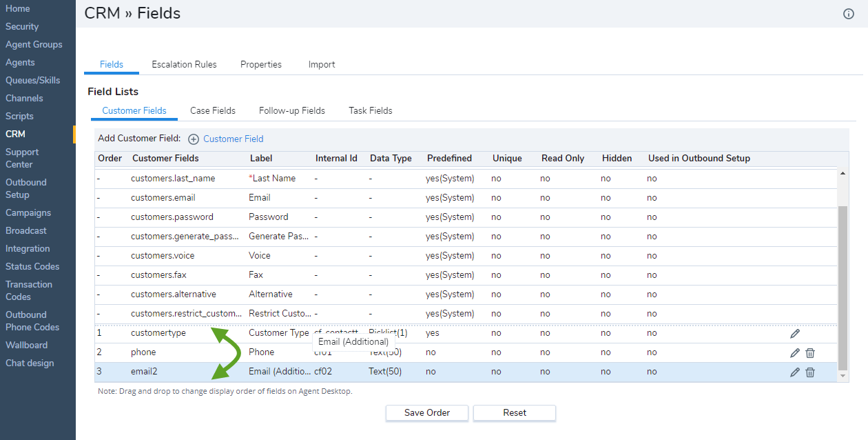
Task: Click the Data Type column header
Action: pyautogui.click(x=391, y=159)
